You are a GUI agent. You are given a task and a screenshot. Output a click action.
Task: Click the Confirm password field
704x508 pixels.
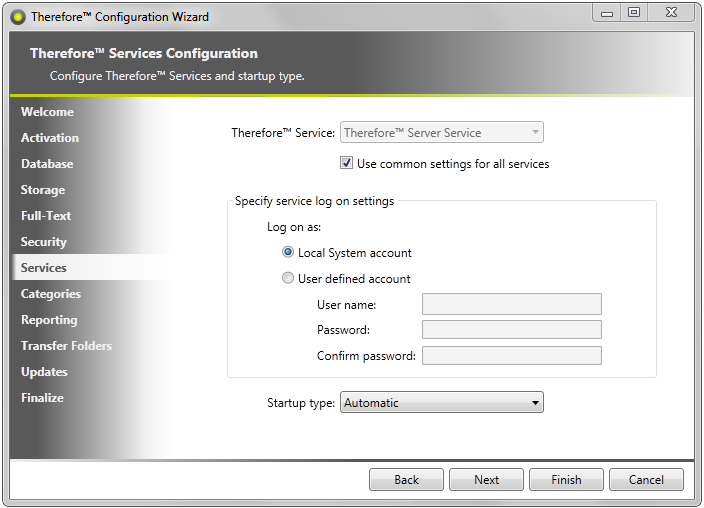point(512,356)
